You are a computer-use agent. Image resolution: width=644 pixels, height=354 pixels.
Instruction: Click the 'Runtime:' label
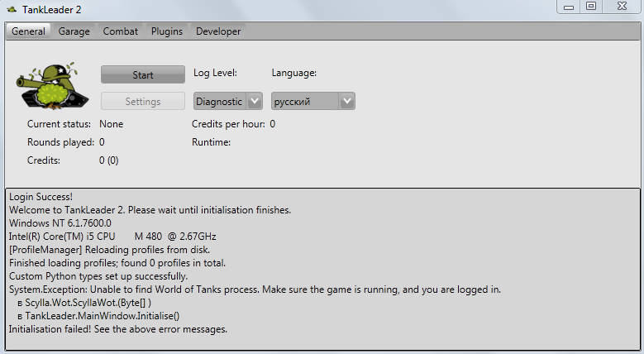coord(211,142)
